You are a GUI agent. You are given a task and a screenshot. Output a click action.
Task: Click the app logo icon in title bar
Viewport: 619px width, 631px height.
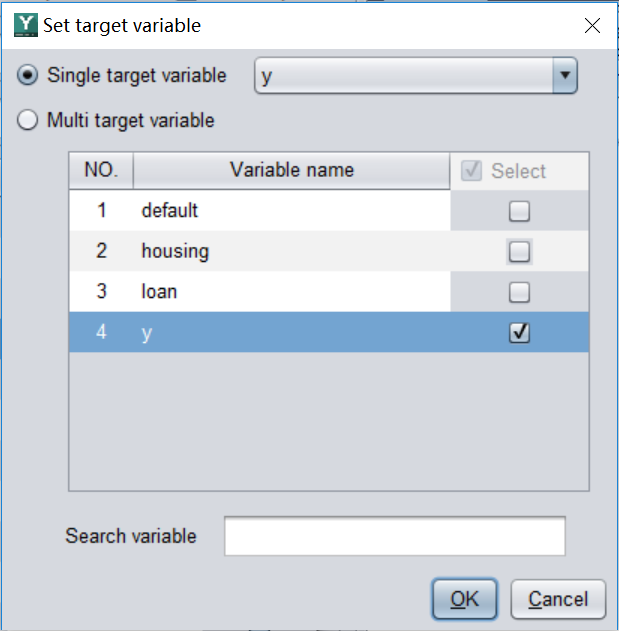click(25, 25)
